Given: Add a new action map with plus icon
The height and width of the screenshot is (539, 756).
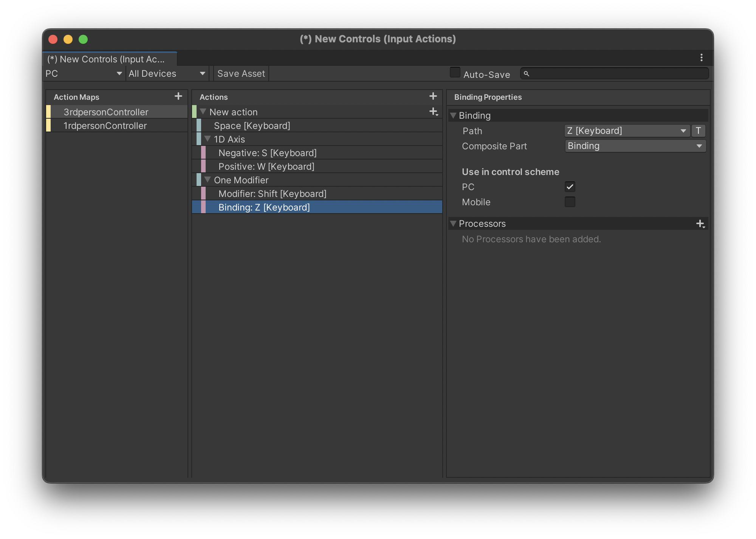Looking at the screenshot, I should [178, 96].
